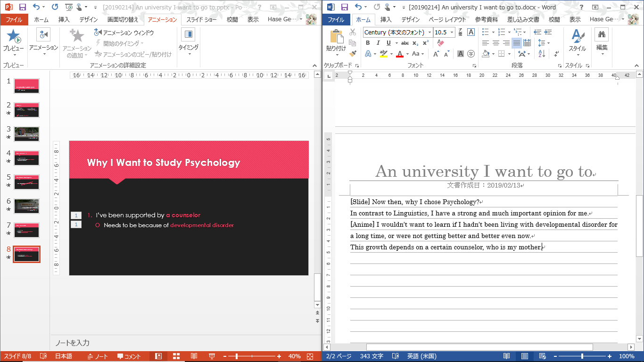
Task: Toggle Italic formatting in Word
Action: 378,43
